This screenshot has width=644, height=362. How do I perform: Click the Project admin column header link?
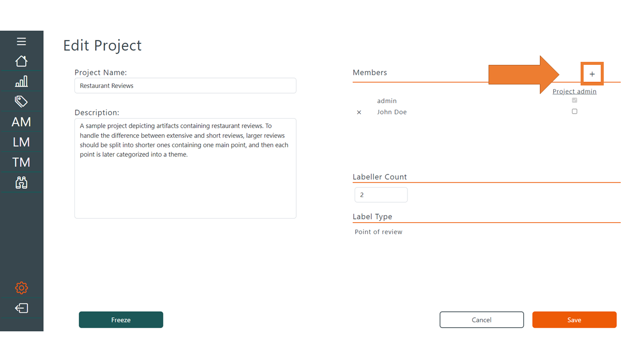click(x=575, y=92)
